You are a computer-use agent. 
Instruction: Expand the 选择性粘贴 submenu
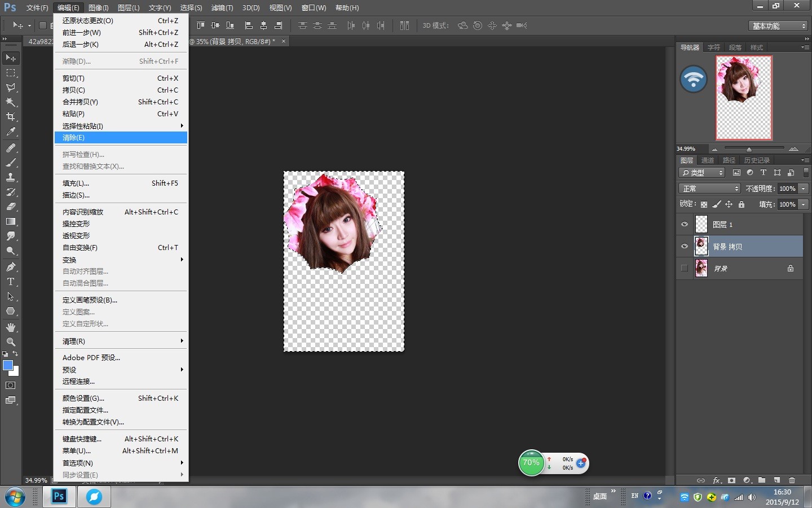[121, 126]
